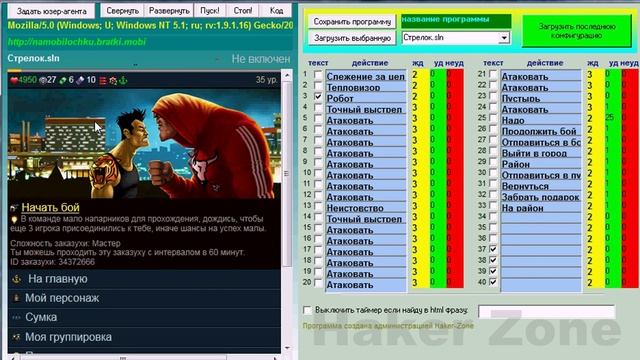Click the Свернуть button

click(x=122, y=11)
